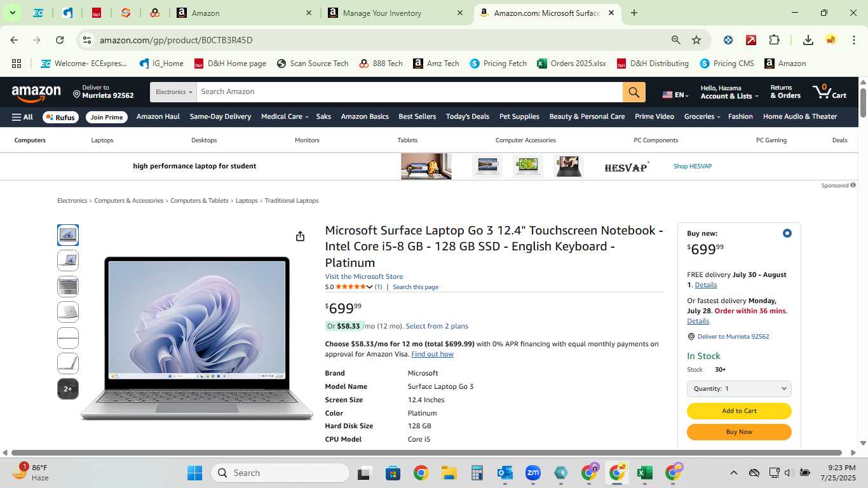Viewport: 868px width, 488px height.
Task: Click the Add to Cart button
Action: tap(739, 411)
